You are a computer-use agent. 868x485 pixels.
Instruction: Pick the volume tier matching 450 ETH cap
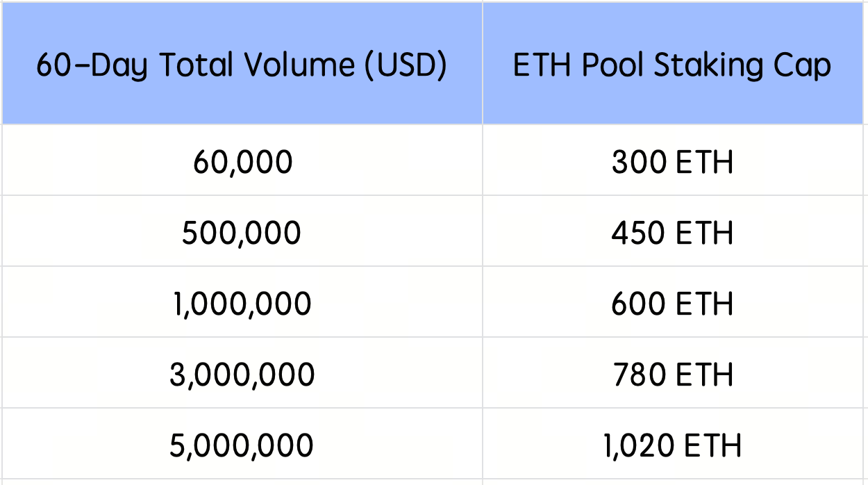click(x=242, y=233)
